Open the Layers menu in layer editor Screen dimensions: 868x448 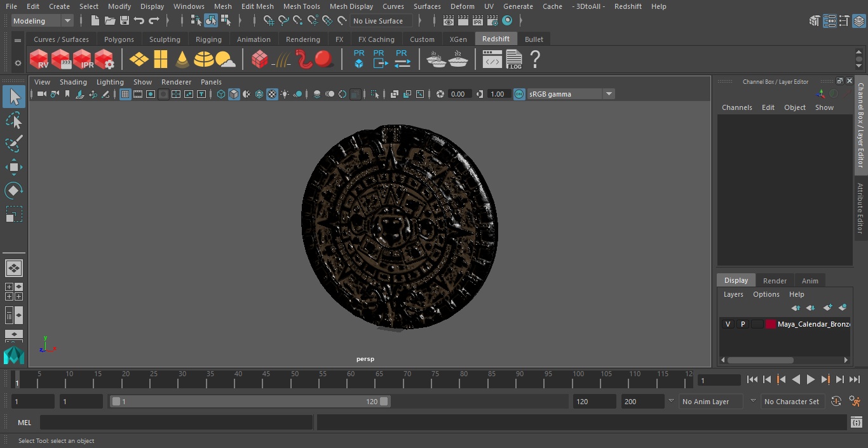coord(733,294)
